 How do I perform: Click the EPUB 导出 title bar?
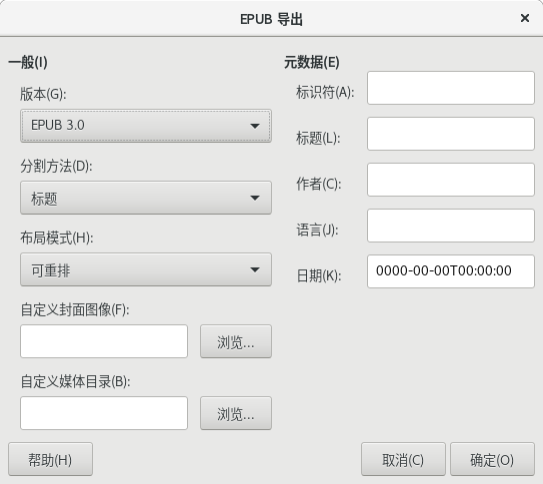pos(272,19)
